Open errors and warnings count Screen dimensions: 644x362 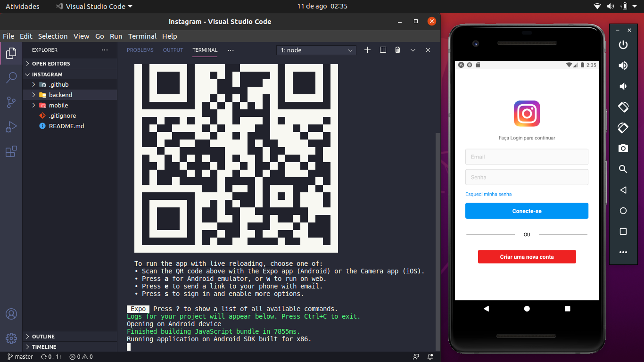(x=81, y=357)
